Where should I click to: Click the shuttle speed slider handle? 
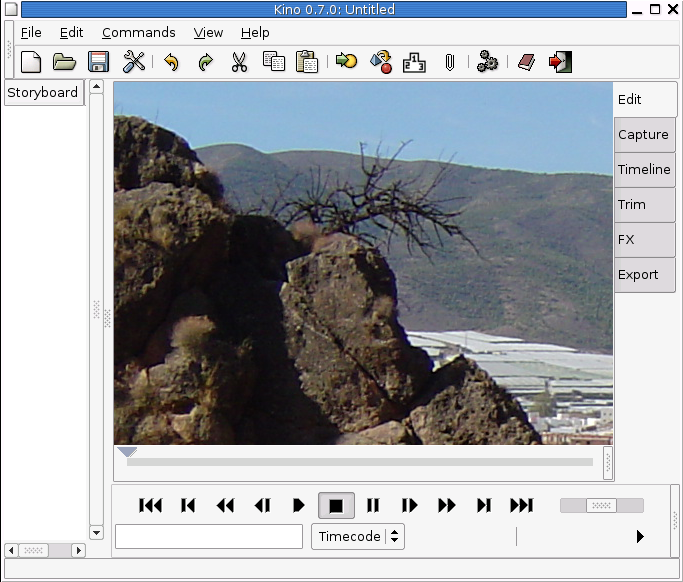[x=601, y=506]
